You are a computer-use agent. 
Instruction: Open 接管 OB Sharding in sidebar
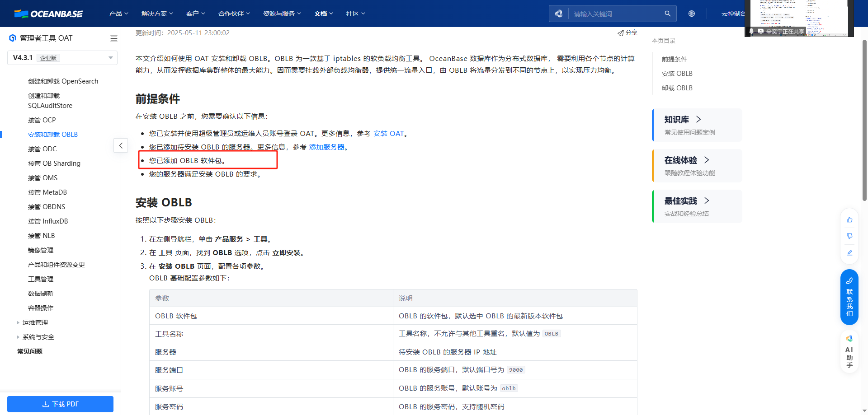54,163
